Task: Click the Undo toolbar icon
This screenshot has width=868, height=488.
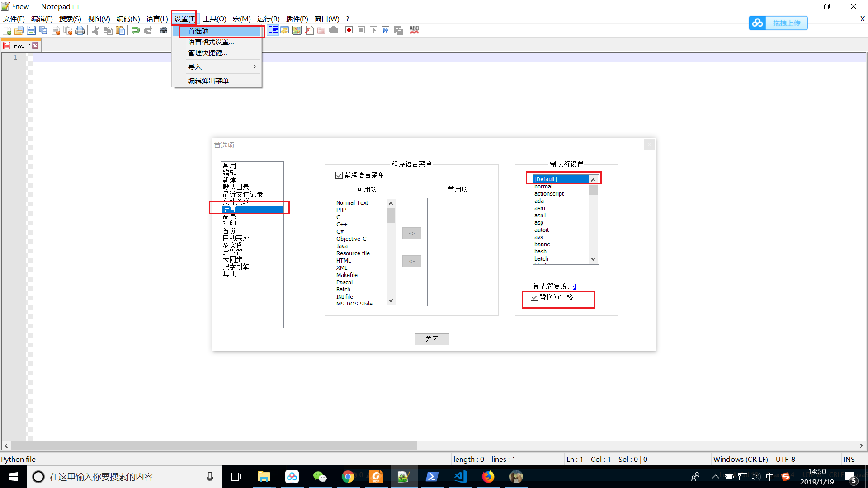Action: click(x=136, y=30)
